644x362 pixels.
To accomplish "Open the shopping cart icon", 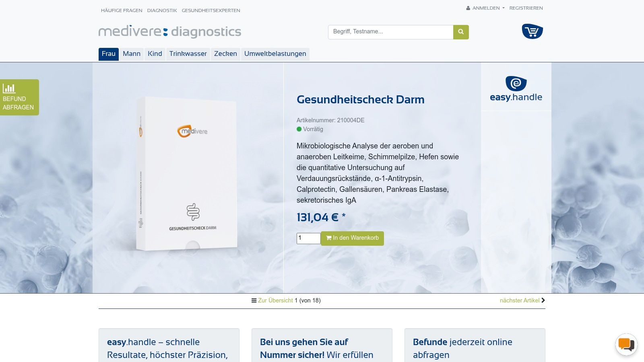I will click(532, 31).
